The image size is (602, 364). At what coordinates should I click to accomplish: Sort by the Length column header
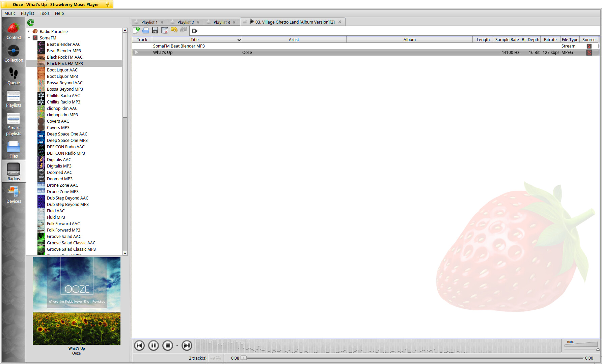coord(483,40)
